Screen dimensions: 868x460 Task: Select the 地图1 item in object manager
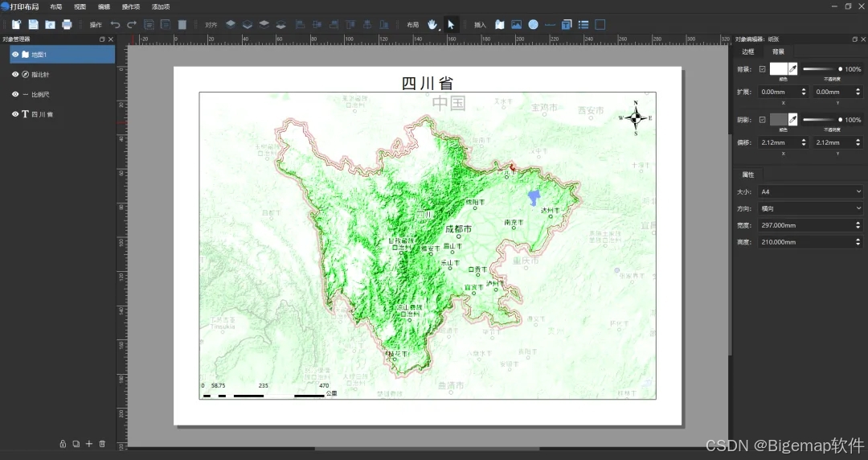tap(62, 55)
